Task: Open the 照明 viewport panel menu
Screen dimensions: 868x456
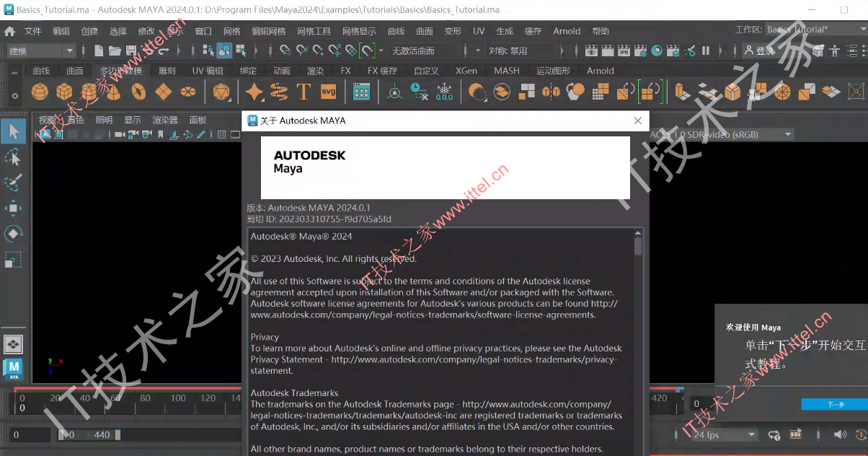Action: pos(104,120)
